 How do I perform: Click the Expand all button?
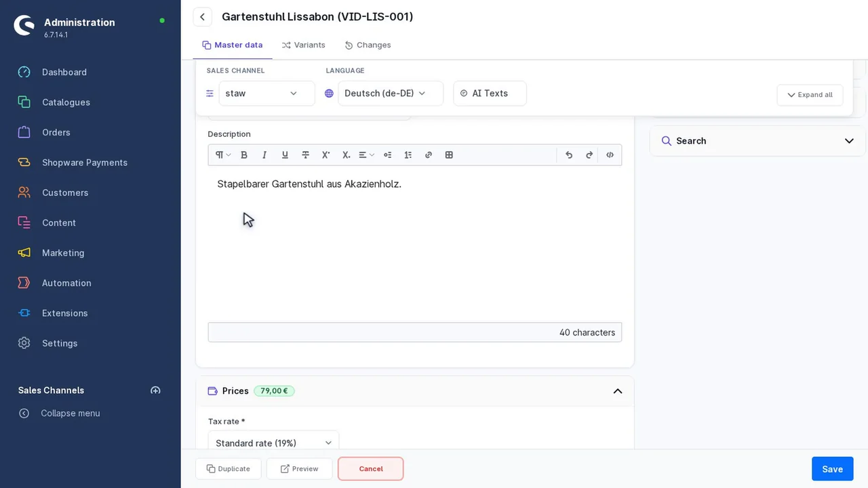810,95
